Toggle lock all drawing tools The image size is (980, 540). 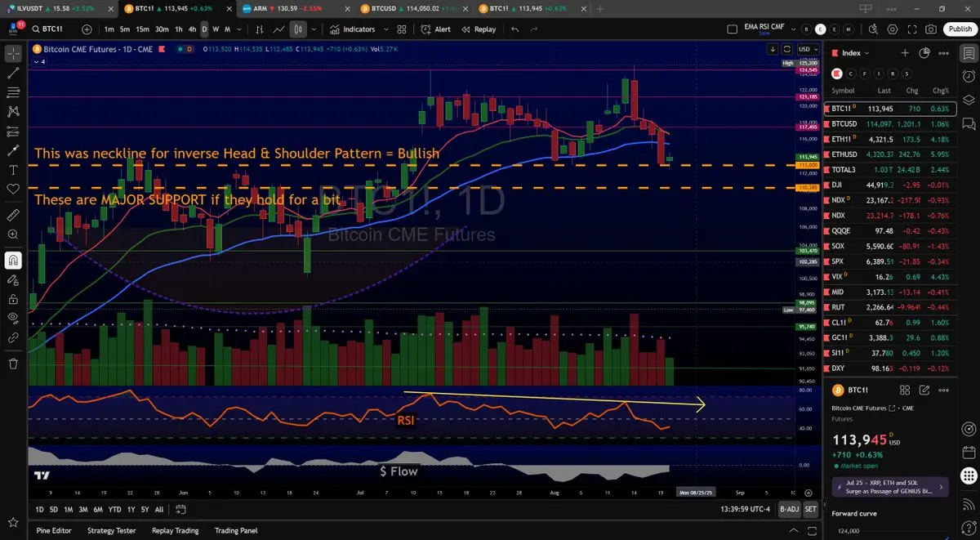pos(13,299)
